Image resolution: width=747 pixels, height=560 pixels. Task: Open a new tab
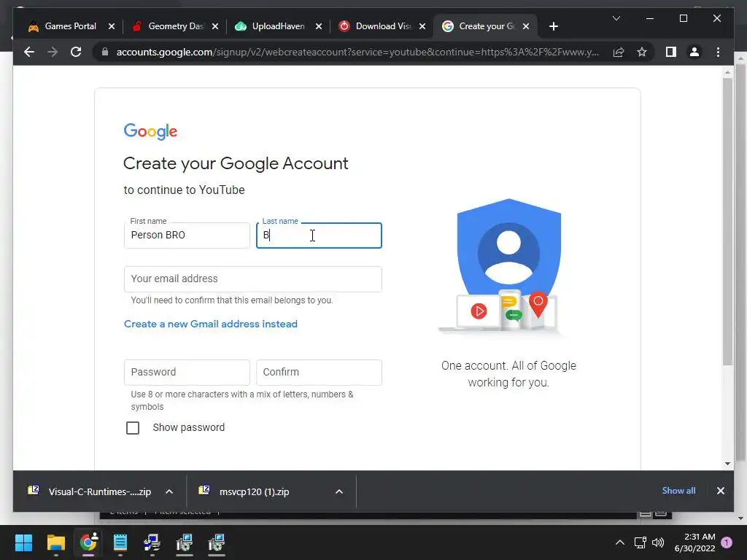click(553, 26)
